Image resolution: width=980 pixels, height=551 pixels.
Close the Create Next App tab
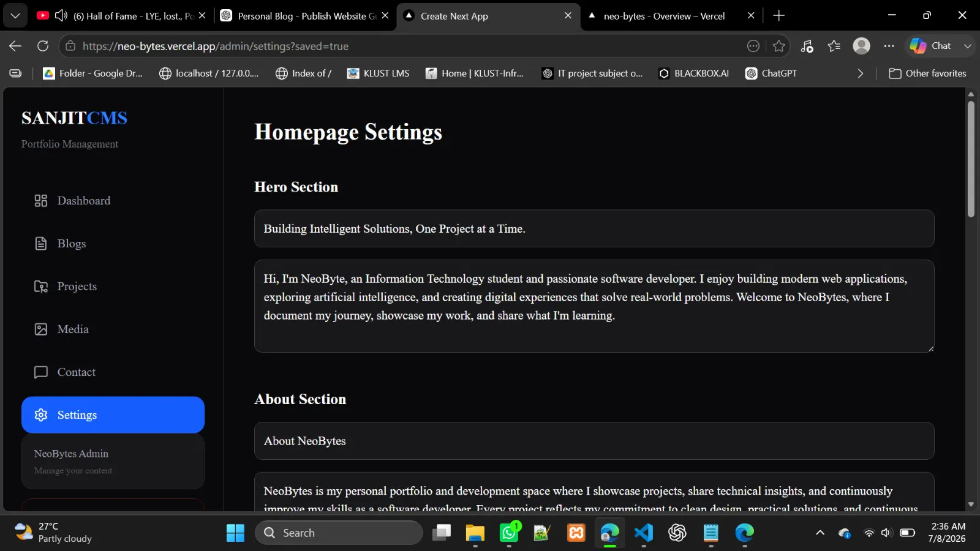(568, 16)
